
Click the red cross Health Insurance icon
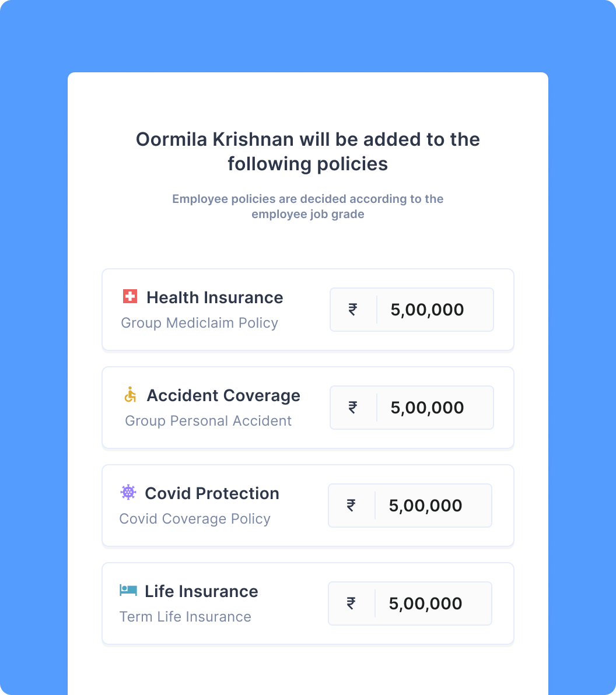129,297
